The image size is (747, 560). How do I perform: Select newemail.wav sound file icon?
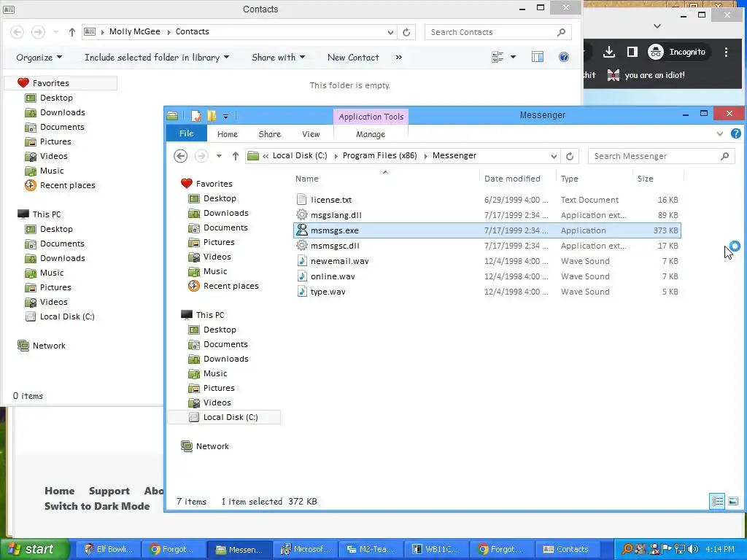coord(301,261)
